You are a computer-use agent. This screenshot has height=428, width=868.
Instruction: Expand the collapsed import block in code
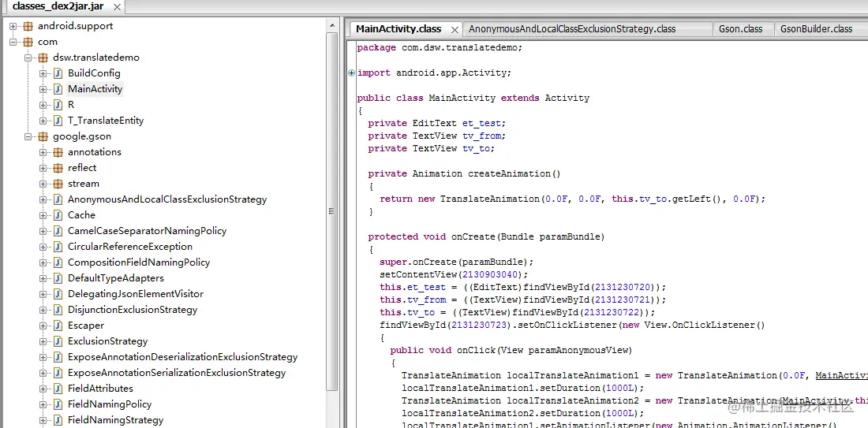coord(351,73)
